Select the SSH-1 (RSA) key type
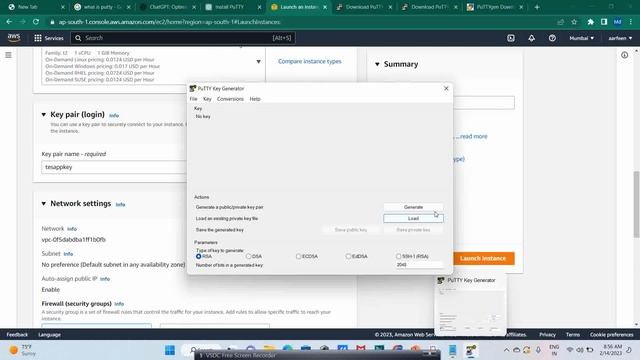Screen dimensions: 640x360 [398, 256]
